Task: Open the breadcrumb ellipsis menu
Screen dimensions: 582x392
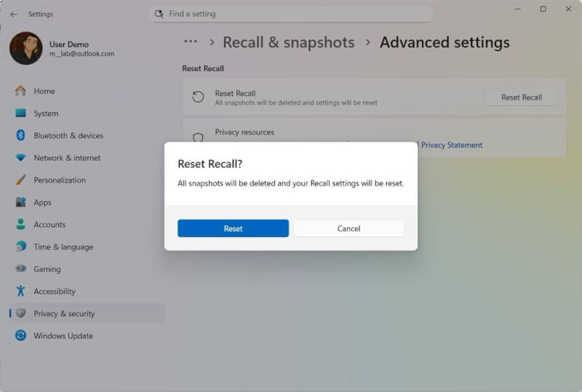Action: click(191, 41)
